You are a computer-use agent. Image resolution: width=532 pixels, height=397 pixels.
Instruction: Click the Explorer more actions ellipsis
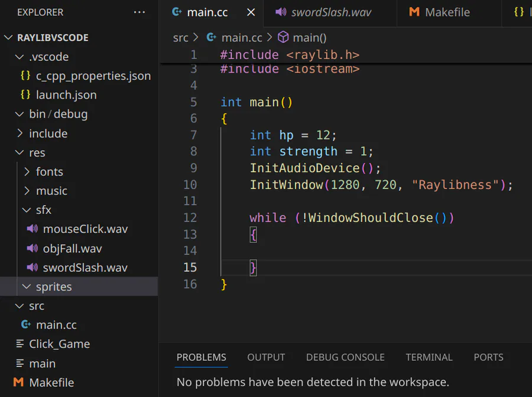click(140, 12)
